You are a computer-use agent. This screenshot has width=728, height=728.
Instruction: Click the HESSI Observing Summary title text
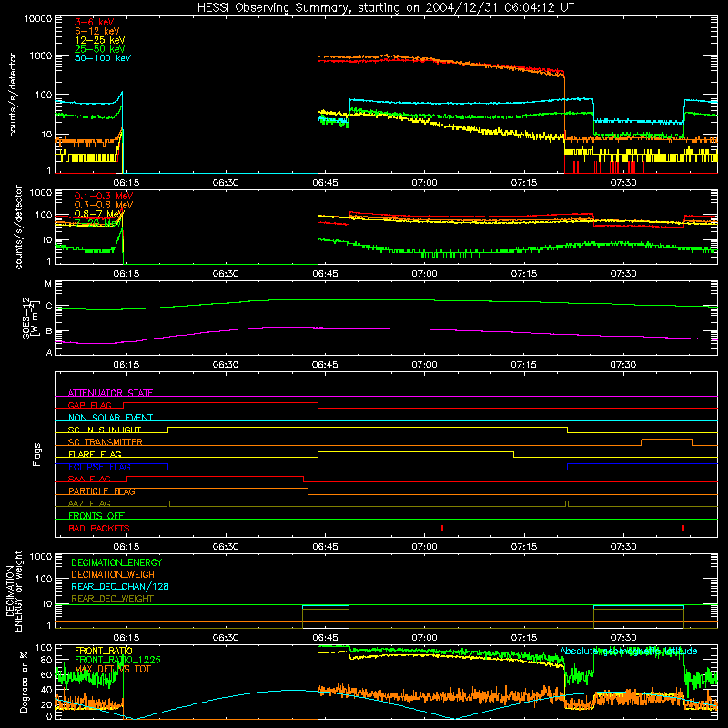click(385, 8)
